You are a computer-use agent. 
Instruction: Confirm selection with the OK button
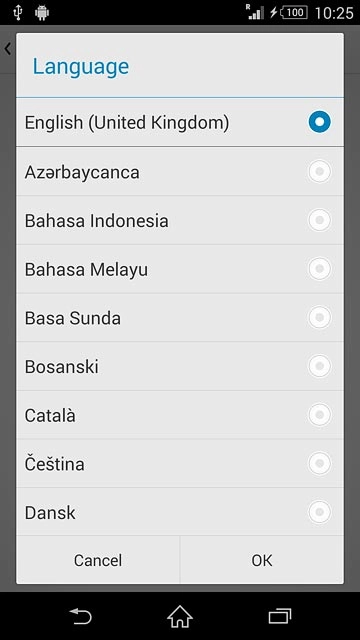point(262,560)
